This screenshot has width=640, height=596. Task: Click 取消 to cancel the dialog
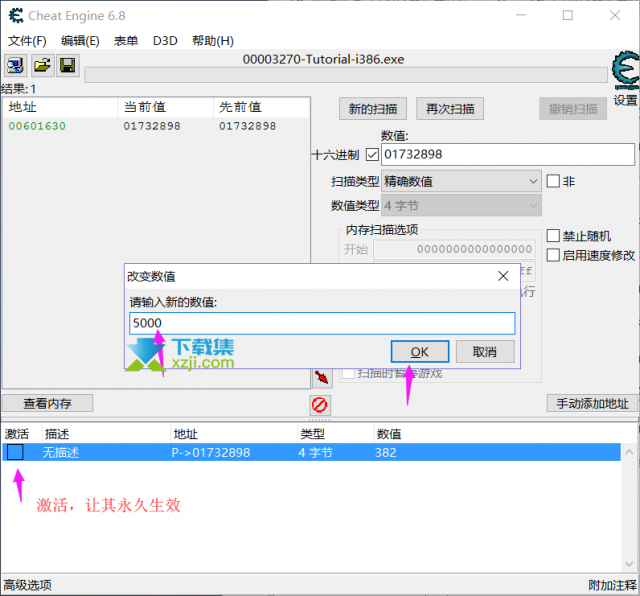click(x=485, y=352)
